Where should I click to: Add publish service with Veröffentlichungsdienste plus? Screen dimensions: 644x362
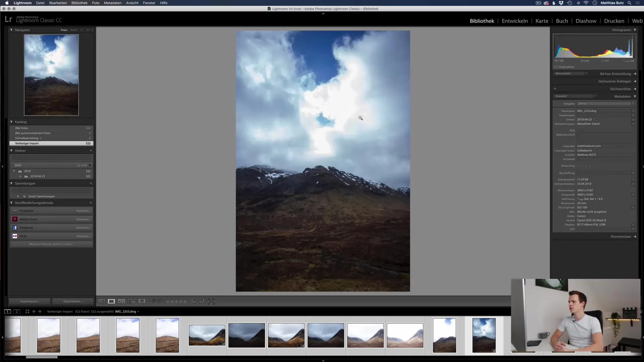pos(91,203)
